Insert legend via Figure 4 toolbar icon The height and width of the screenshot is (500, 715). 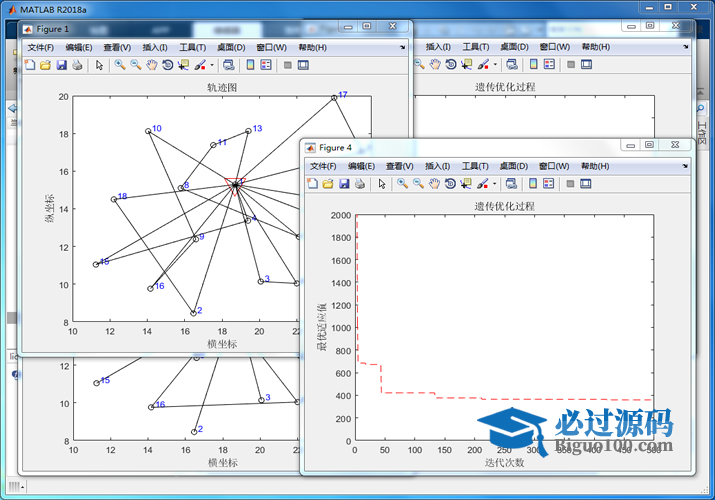click(x=549, y=184)
